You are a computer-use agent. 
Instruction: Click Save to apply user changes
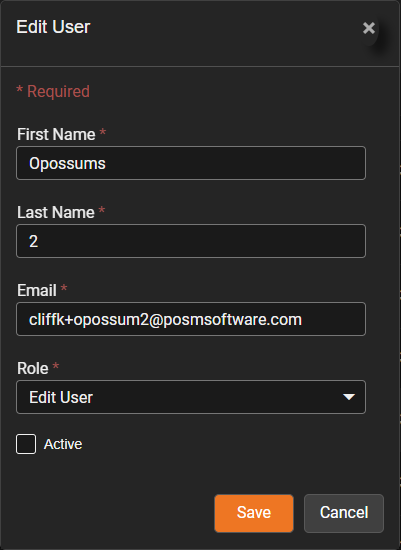[254, 513]
